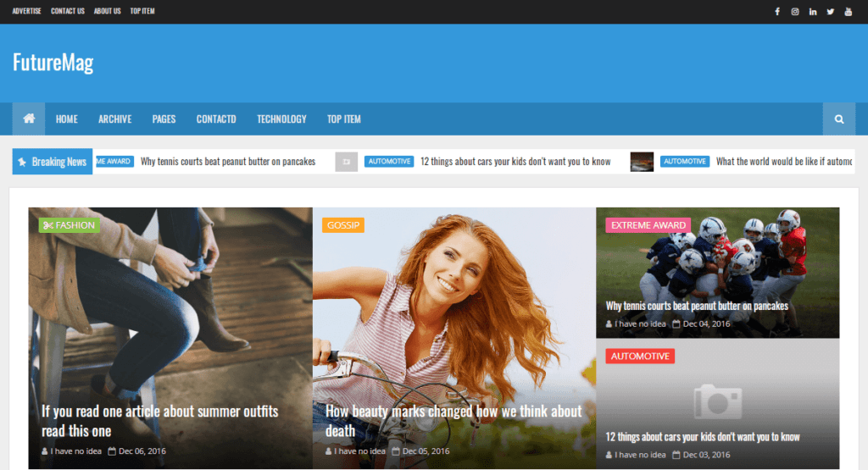Click the home icon in navigation bar
Viewport: 868px width, 470px height.
[x=29, y=119]
